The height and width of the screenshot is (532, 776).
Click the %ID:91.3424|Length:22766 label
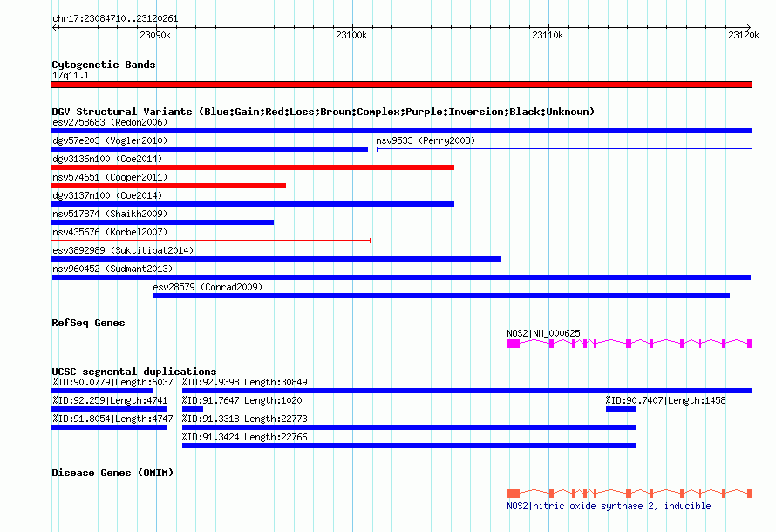[244, 438]
